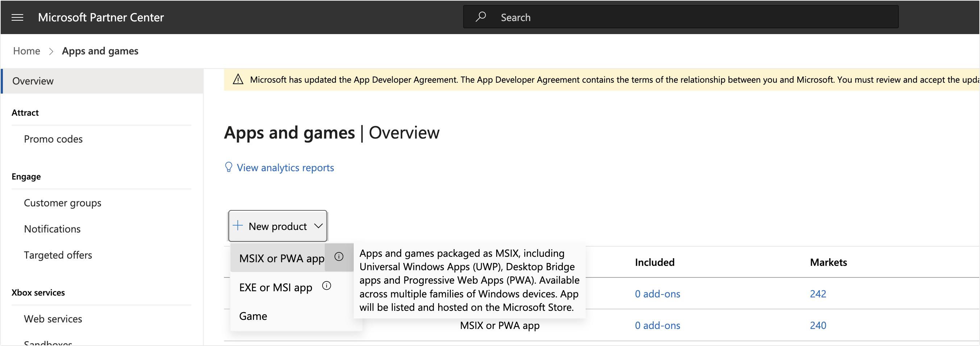The image size is (980, 346).
Task: Open the 240 markets link
Action: point(818,325)
